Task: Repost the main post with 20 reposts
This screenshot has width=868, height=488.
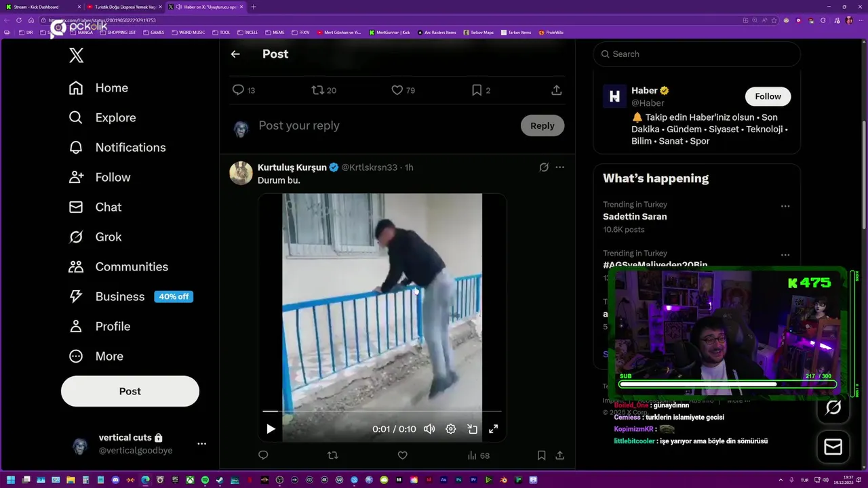Action: tap(323, 90)
